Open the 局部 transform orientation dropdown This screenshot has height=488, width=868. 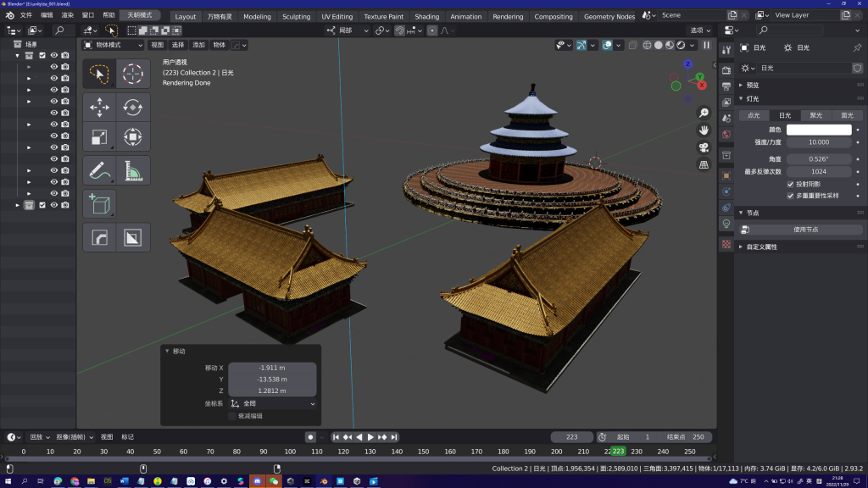pyautogui.click(x=348, y=31)
